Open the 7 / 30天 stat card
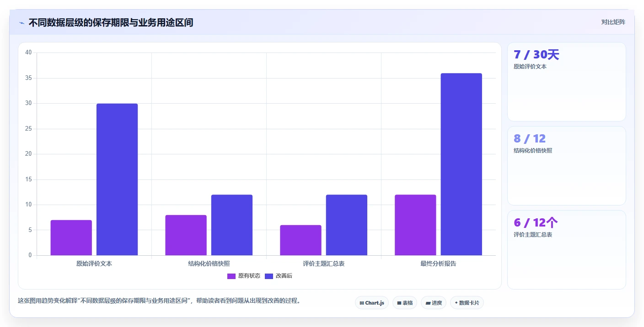644x327 pixels. pos(567,82)
